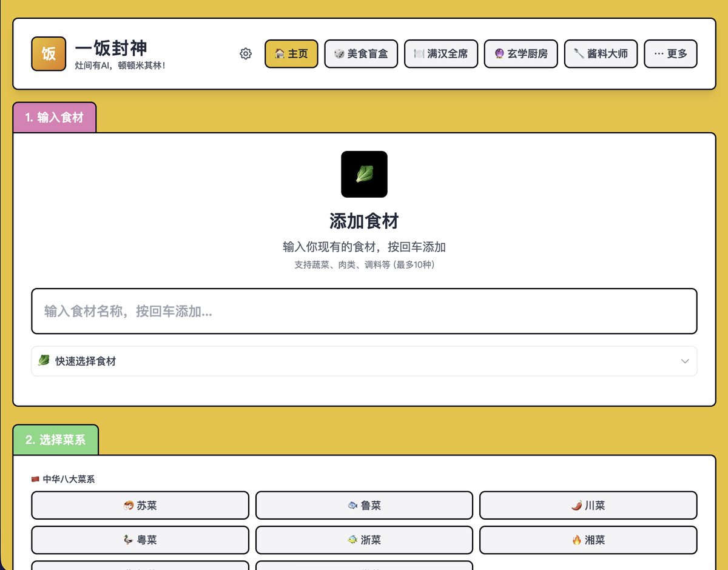Choose the 浙菜 cuisine
This screenshot has width=728, height=570.
tap(364, 540)
